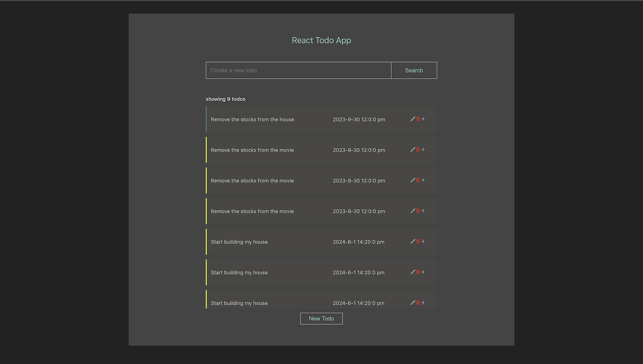Click plus icon on first 'Start building my house' todo
The height and width of the screenshot is (364, 643).
tap(423, 242)
